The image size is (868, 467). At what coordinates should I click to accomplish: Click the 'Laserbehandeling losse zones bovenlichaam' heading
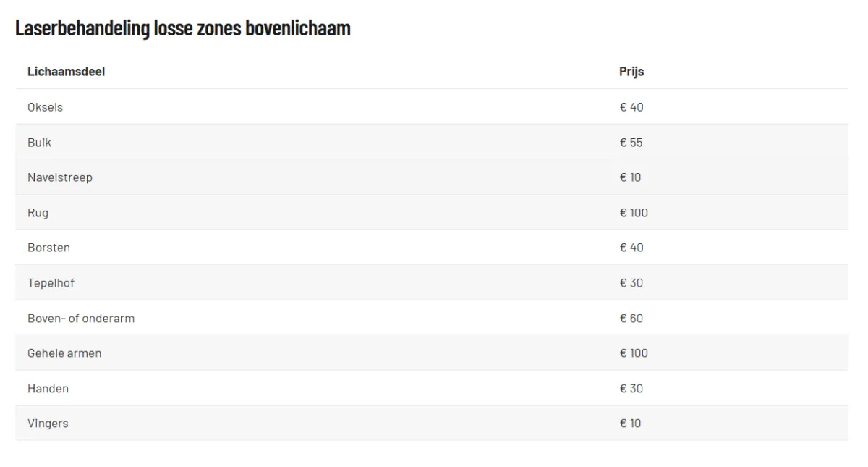coord(183,29)
